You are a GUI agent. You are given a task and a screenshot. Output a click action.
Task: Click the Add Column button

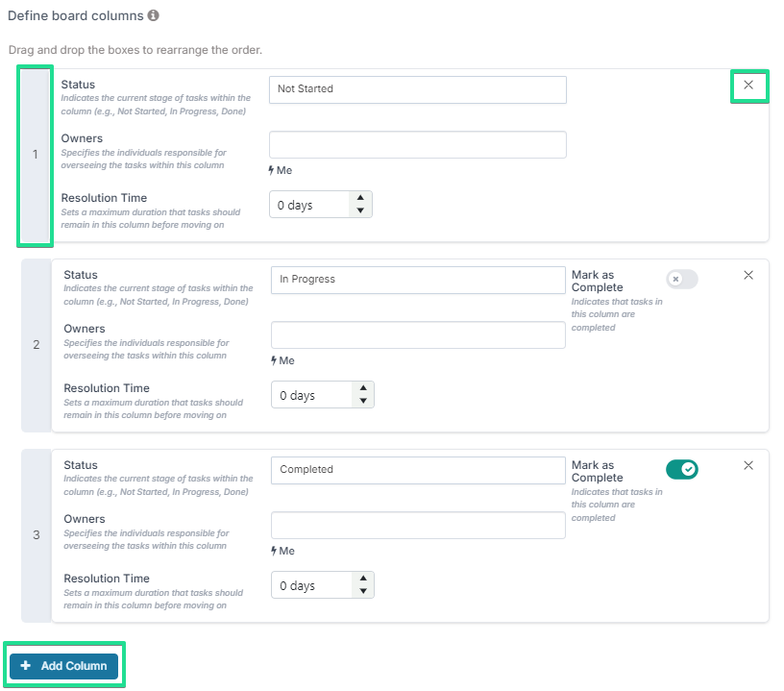(x=63, y=666)
